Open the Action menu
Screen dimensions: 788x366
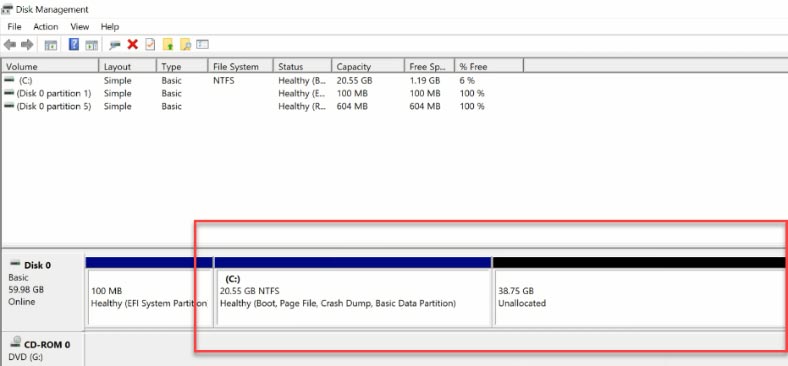(x=46, y=27)
